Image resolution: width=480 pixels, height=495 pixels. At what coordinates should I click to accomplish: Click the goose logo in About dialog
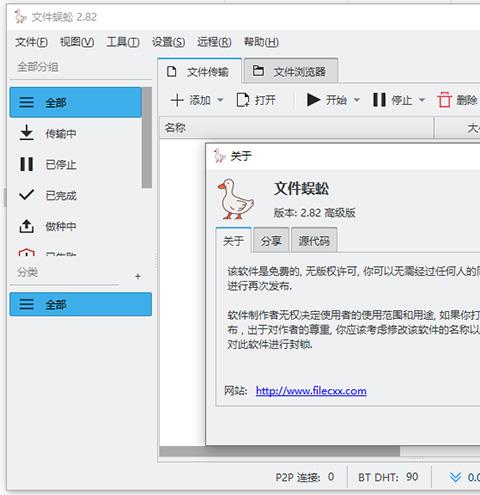tap(236, 199)
